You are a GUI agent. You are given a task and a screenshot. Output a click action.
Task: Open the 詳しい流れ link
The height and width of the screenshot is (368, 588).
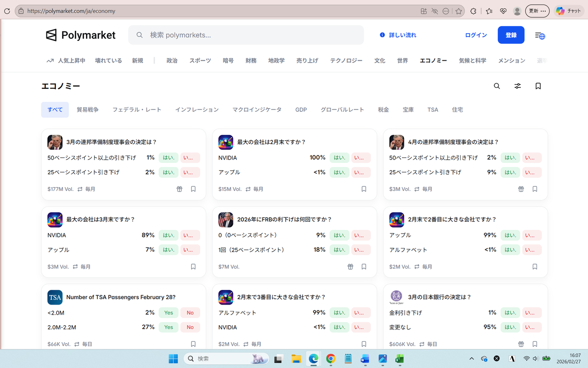pyautogui.click(x=403, y=35)
